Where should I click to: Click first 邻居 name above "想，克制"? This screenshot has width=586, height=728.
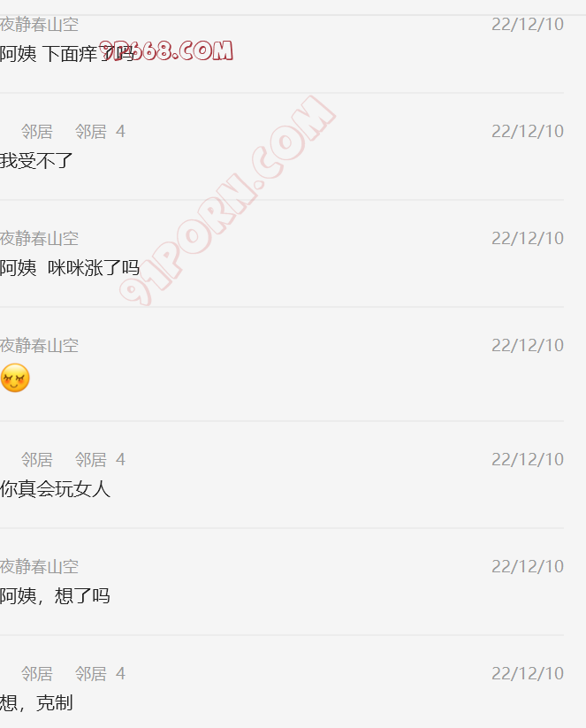click(36, 674)
